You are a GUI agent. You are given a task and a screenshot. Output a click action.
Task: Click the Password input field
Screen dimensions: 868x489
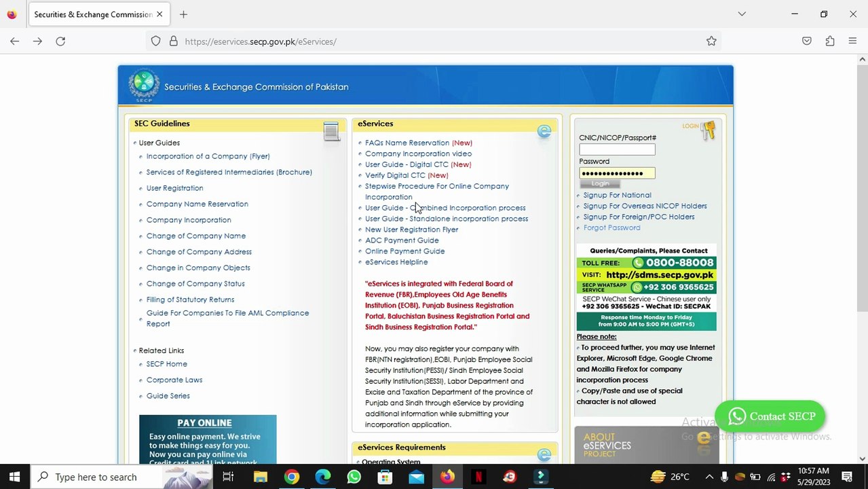point(617,173)
